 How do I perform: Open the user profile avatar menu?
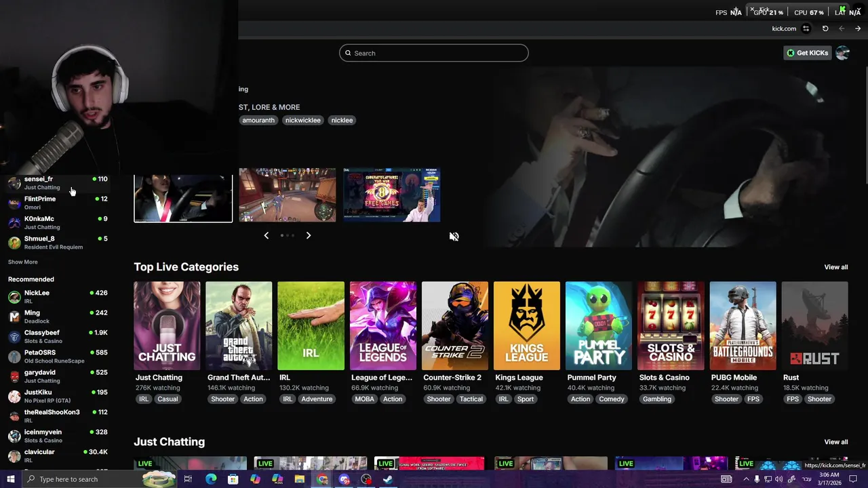pyautogui.click(x=842, y=53)
